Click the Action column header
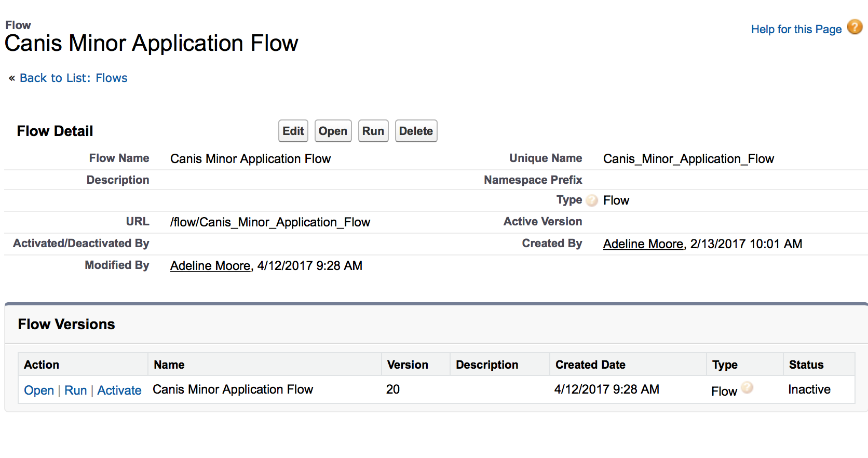 [x=42, y=365]
